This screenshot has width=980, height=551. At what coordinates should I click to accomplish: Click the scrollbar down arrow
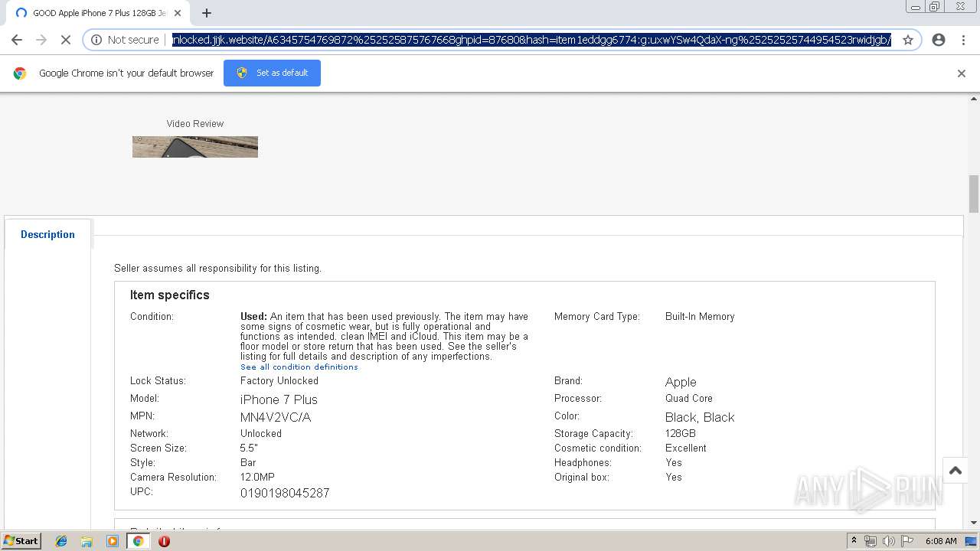[x=974, y=523]
